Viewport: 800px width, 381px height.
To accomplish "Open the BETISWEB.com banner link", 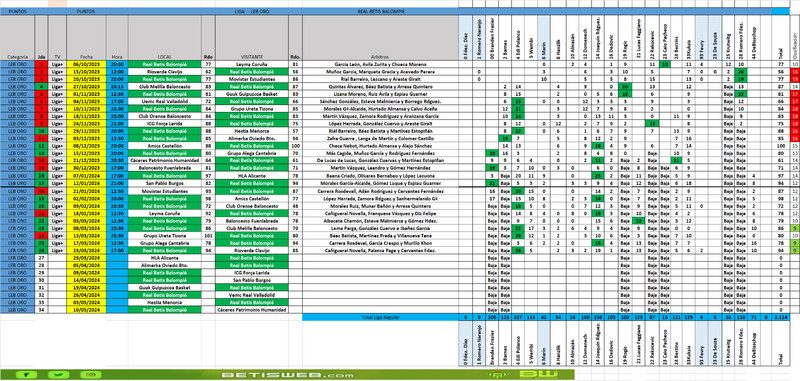I will (x=287, y=375).
